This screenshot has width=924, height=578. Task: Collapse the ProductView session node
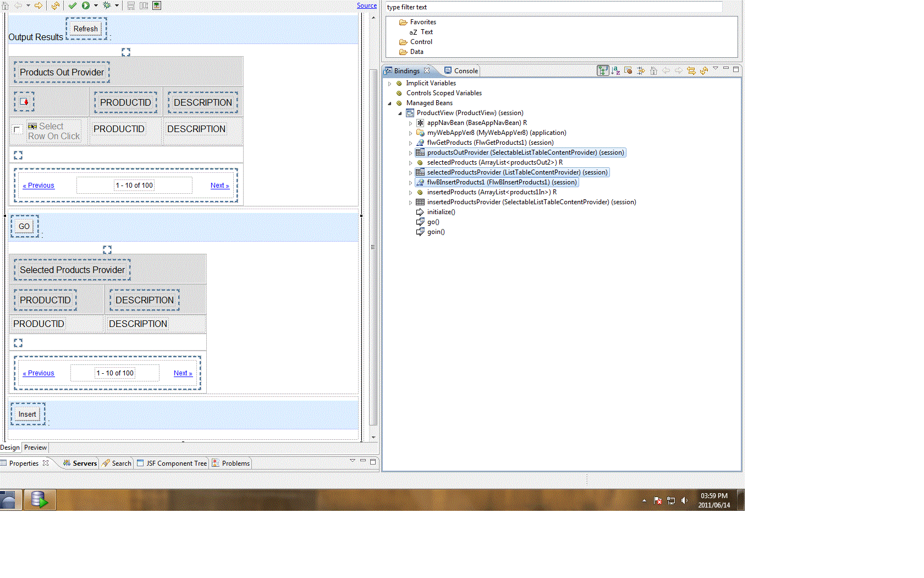(400, 113)
